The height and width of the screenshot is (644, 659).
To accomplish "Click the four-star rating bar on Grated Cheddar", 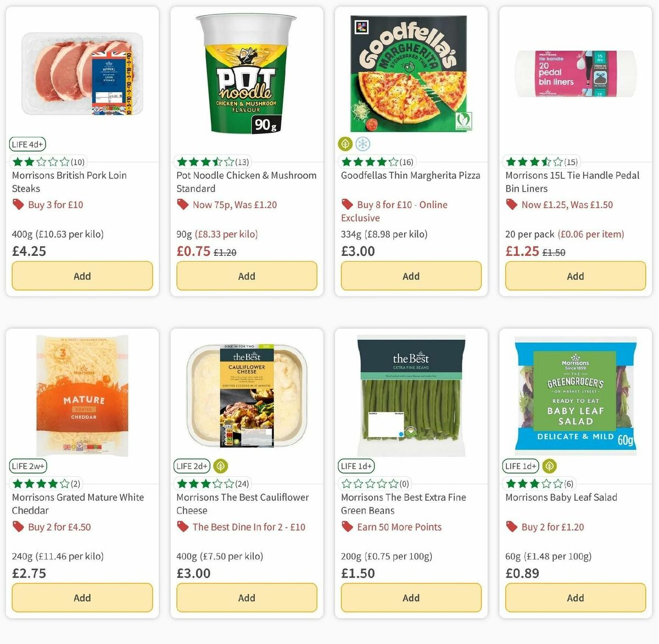I will coord(41,484).
